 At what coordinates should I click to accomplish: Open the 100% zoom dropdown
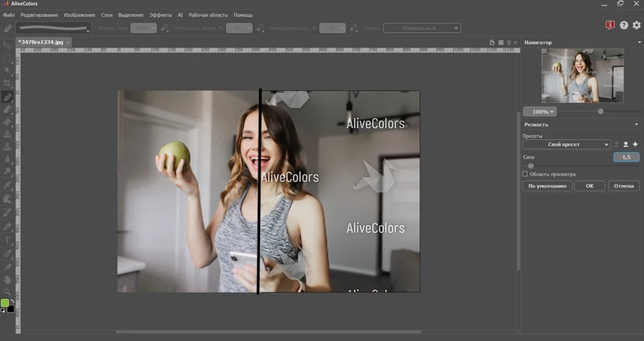[540, 112]
